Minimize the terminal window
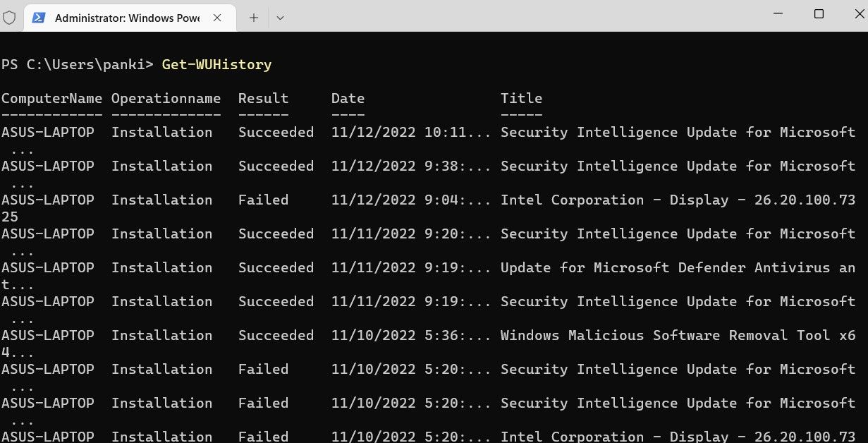868x443 pixels. point(778,14)
